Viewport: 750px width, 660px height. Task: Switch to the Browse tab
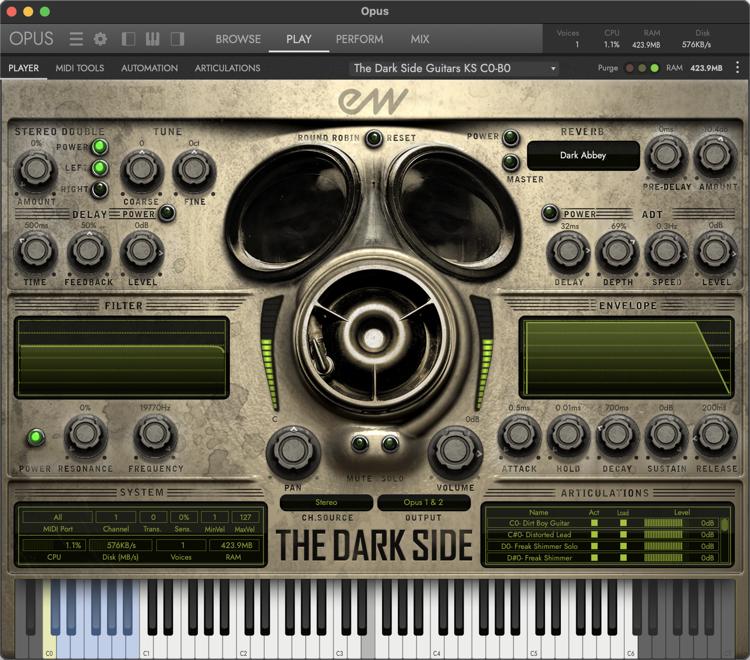coord(238,39)
